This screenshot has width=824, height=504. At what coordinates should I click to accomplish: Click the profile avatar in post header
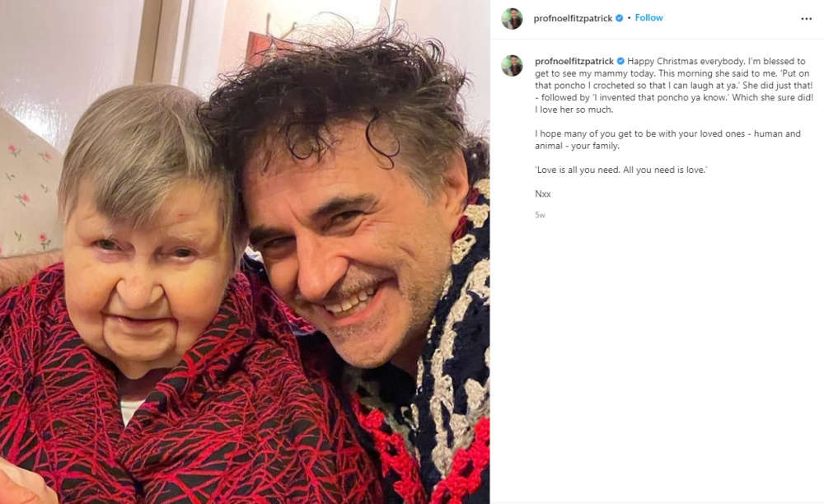point(512,18)
